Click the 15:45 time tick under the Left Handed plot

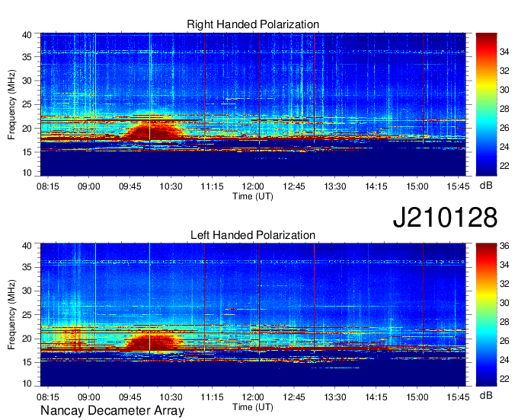point(459,397)
